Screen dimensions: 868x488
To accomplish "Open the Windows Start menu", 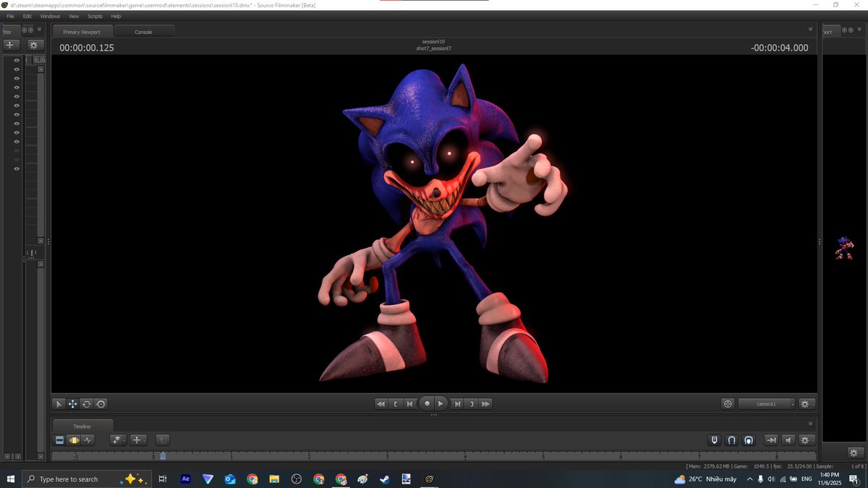I will [11, 479].
